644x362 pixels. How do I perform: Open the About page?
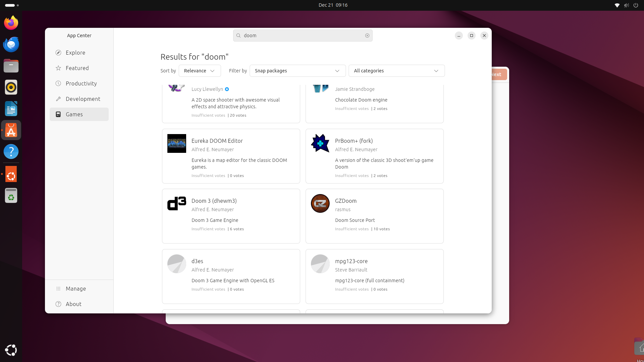tap(73, 304)
